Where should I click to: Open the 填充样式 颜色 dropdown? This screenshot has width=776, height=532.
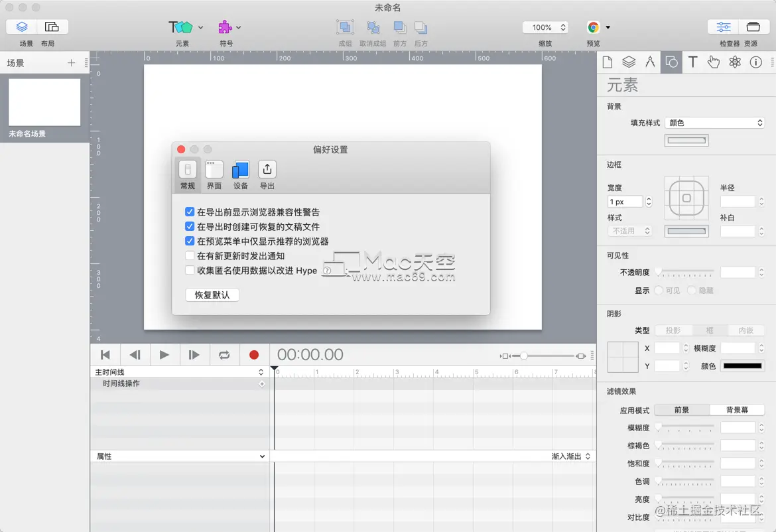pos(714,123)
